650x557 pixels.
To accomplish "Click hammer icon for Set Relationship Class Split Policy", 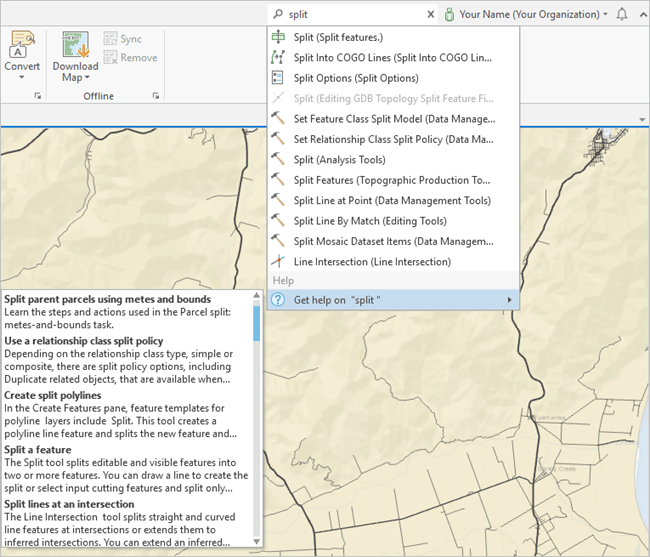I will pyautogui.click(x=278, y=138).
